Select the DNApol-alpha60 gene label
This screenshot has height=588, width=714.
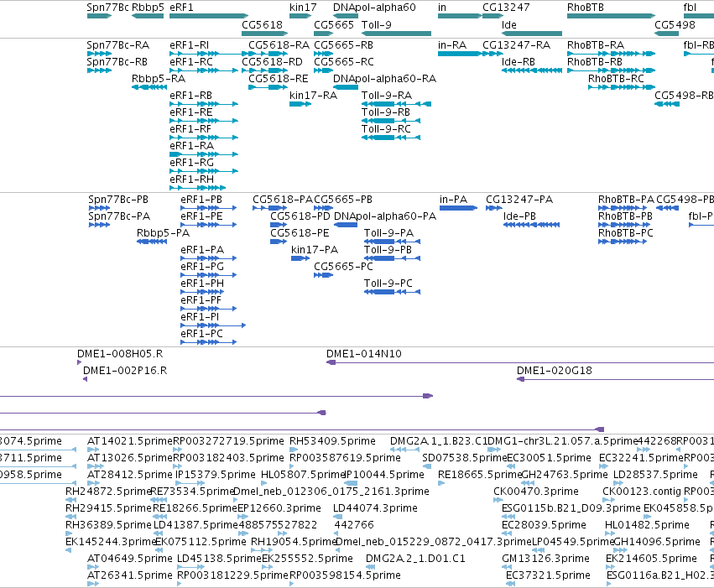(x=374, y=8)
